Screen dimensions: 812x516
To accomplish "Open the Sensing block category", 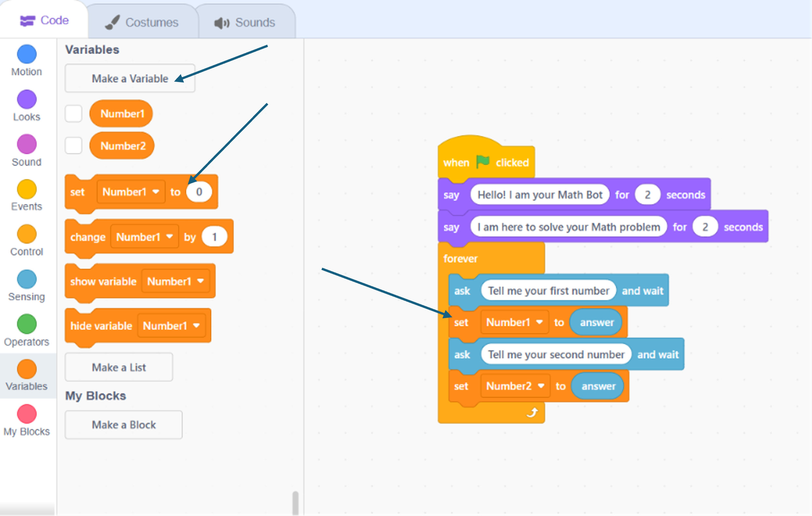I will (27, 286).
